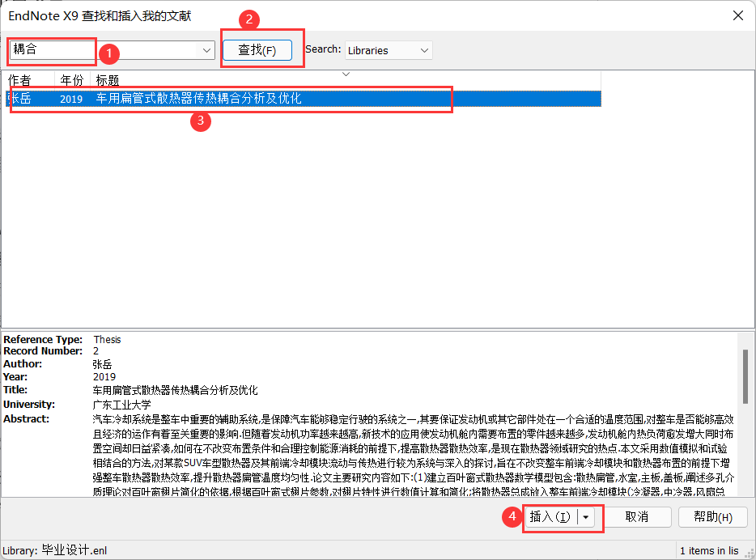Click the 2019 year cell in results
The height and width of the screenshot is (560, 756).
[71, 99]
